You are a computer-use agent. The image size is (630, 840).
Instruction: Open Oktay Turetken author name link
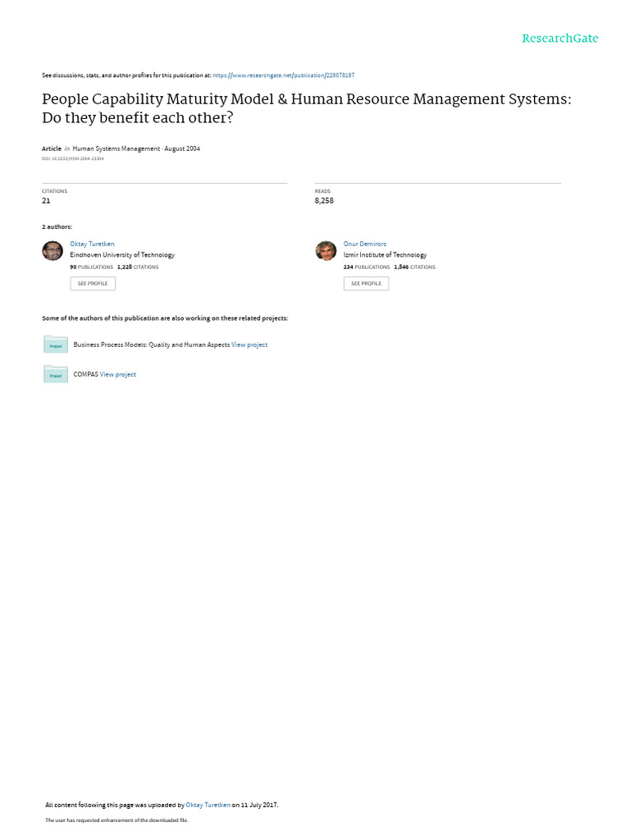coord(92,244)
